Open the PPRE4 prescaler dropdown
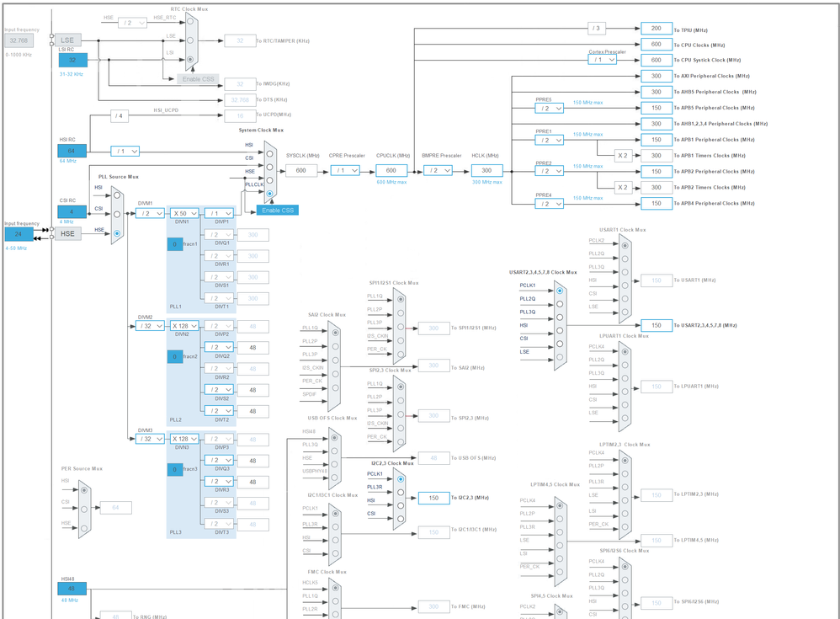 549,204
